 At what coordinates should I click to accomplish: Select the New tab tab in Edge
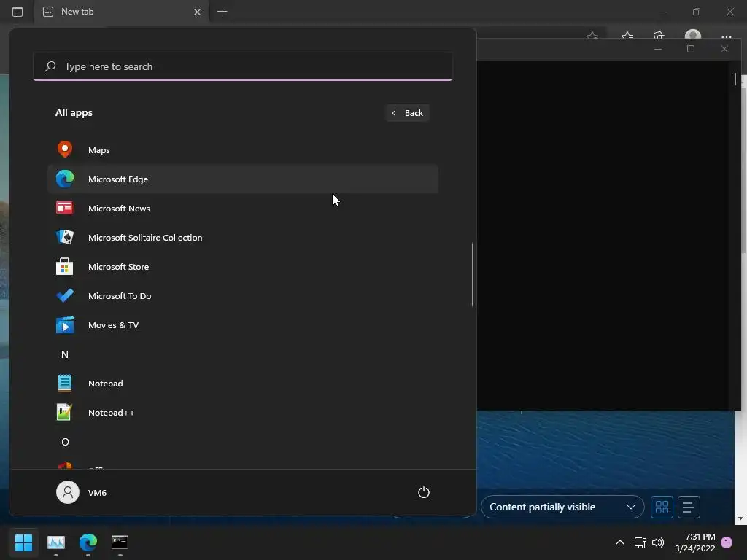[122, 12]
